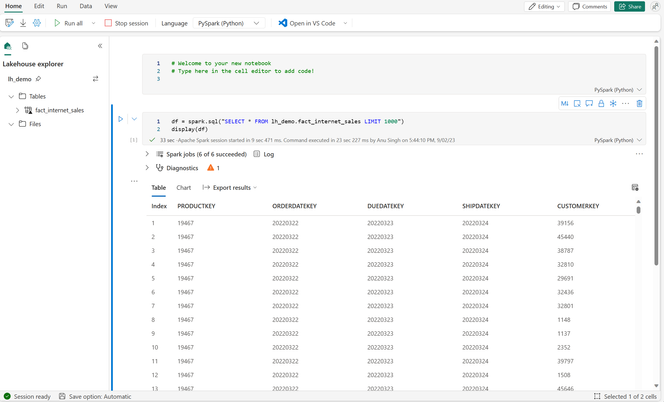Click the switch lakehouse icon beside lh_demo

pyautogui.click(x=96, y=79)
